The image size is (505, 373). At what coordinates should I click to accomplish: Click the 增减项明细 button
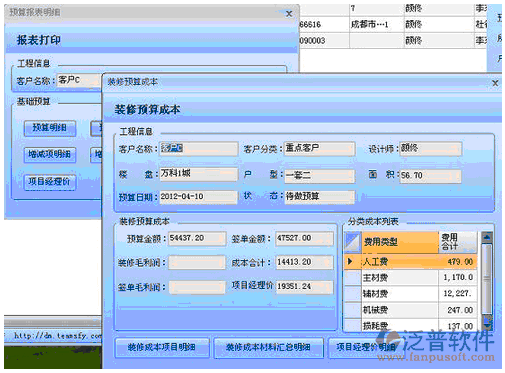coord(50,154)
